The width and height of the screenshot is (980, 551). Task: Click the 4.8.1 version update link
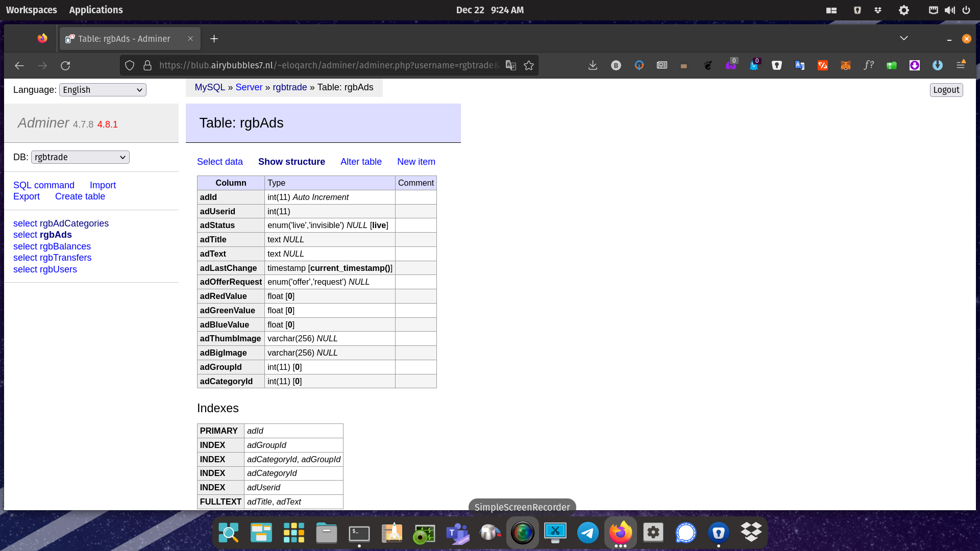click(108, 124)
